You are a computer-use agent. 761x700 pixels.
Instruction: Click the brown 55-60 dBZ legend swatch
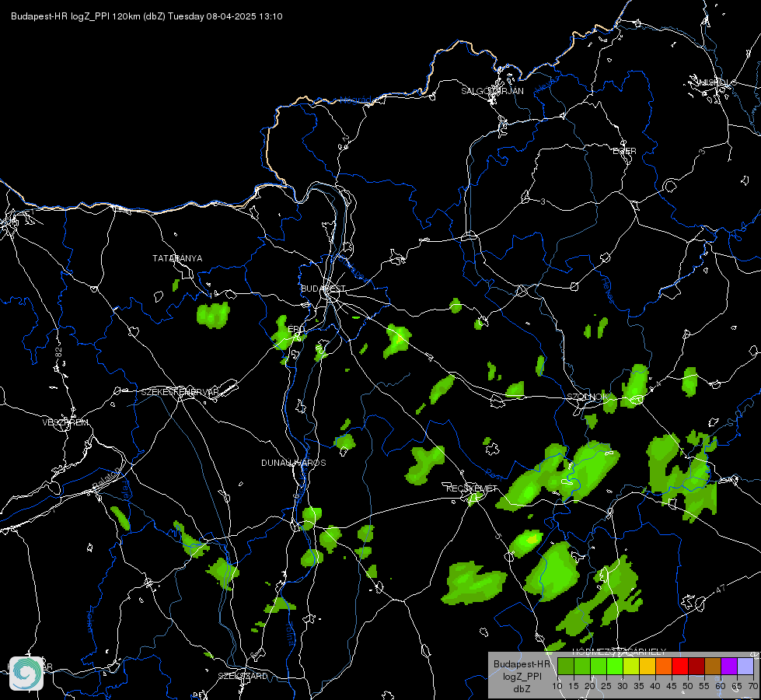[713, 666]
